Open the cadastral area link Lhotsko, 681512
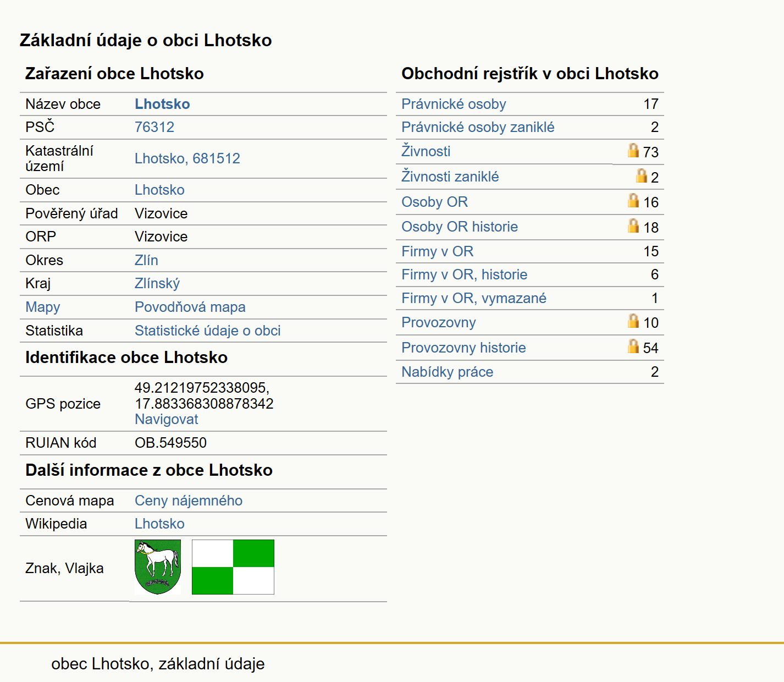The width and height of the screenshot is (784, 682). [x=187, y=158]
